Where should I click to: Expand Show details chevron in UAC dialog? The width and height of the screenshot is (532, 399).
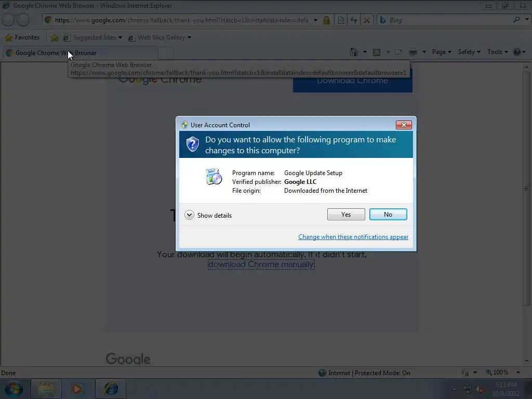189,215
